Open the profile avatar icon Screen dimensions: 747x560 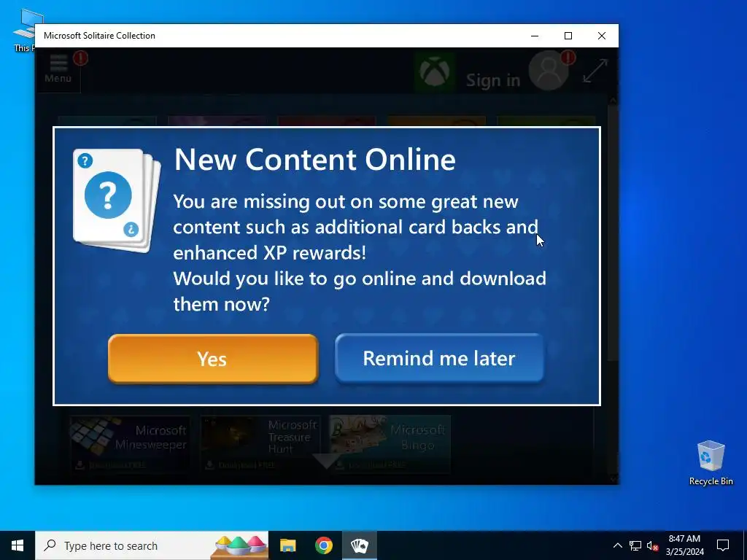tap(549, 71)
